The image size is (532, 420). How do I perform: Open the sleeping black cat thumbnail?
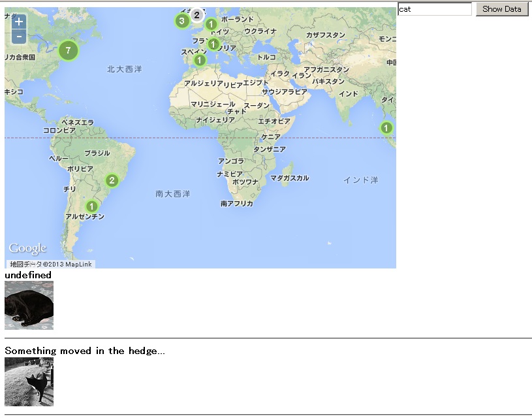pos(29,306)
